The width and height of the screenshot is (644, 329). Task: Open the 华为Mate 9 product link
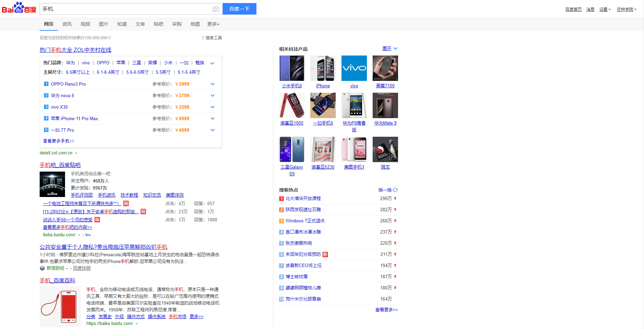tap(385, 123)
